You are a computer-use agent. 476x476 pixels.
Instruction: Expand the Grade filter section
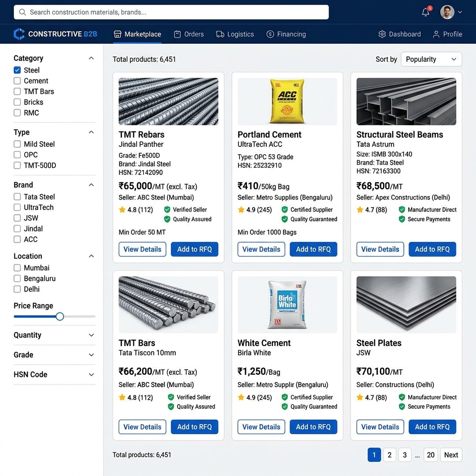(91, 355)
